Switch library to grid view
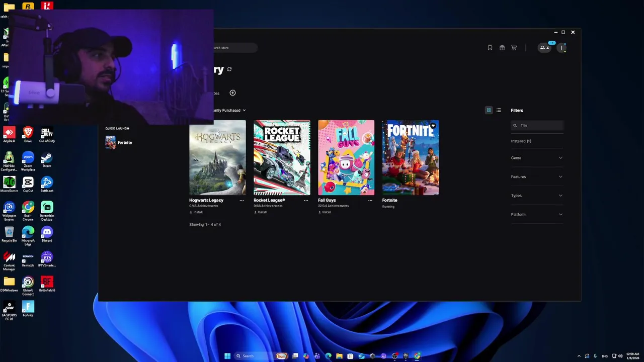The width and height of the screenshot is (644, 362). [489, 110]
